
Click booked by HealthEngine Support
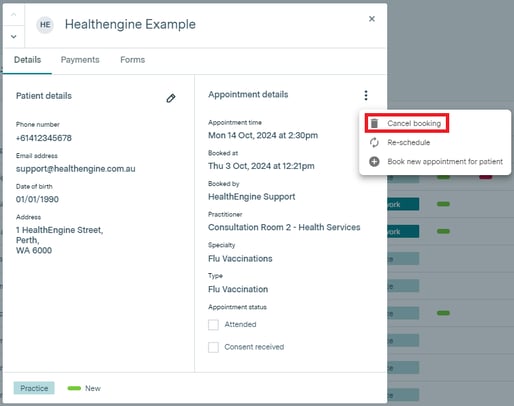coord(252,197)
